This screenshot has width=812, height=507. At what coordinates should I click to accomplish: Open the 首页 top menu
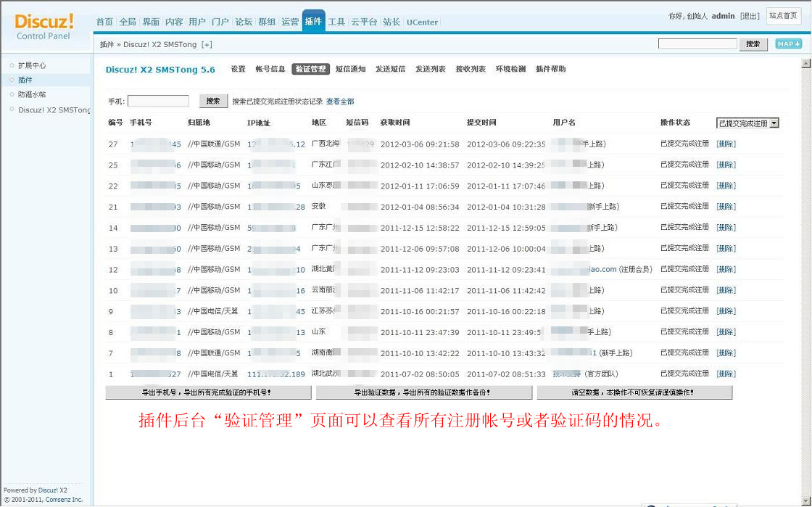(x=104, y=22)
